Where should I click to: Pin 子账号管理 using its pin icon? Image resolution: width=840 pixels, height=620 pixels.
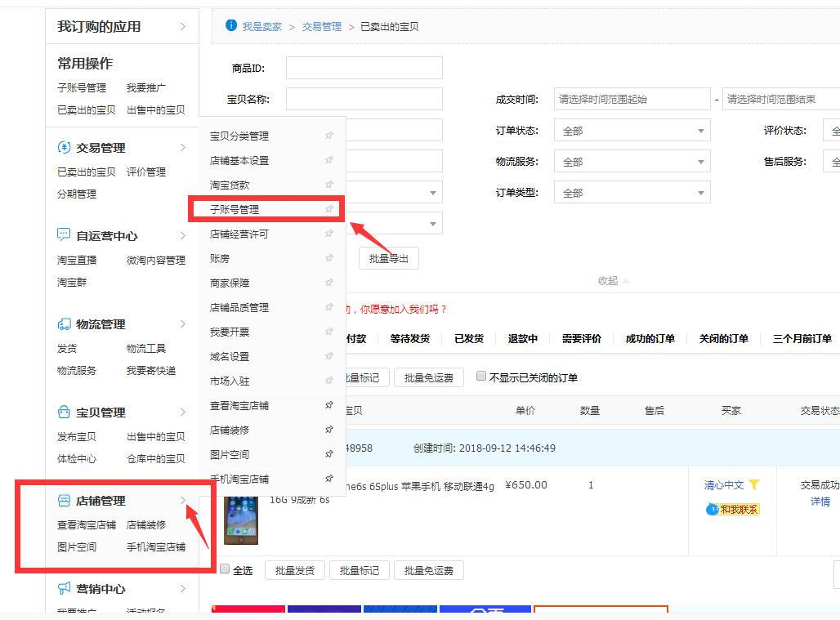tap(328, 208)
